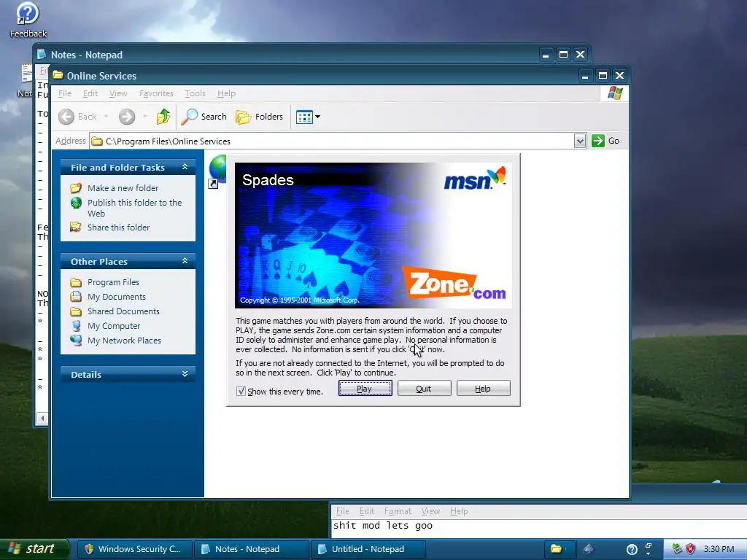Open the Back history dropdown arrow
Image resolution: width=747 pixels, height=560 pixels.
(x=106, y=117)
